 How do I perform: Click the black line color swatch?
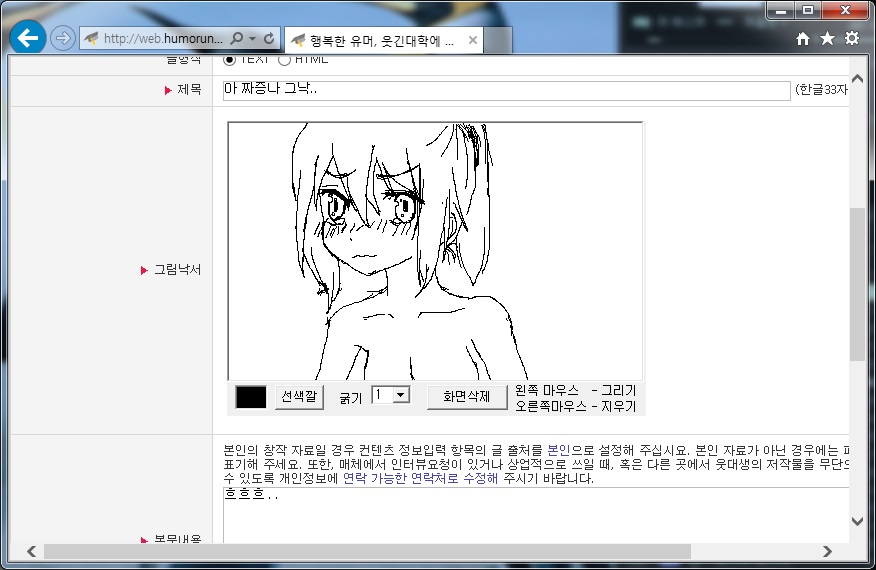[x=251, y=396]
